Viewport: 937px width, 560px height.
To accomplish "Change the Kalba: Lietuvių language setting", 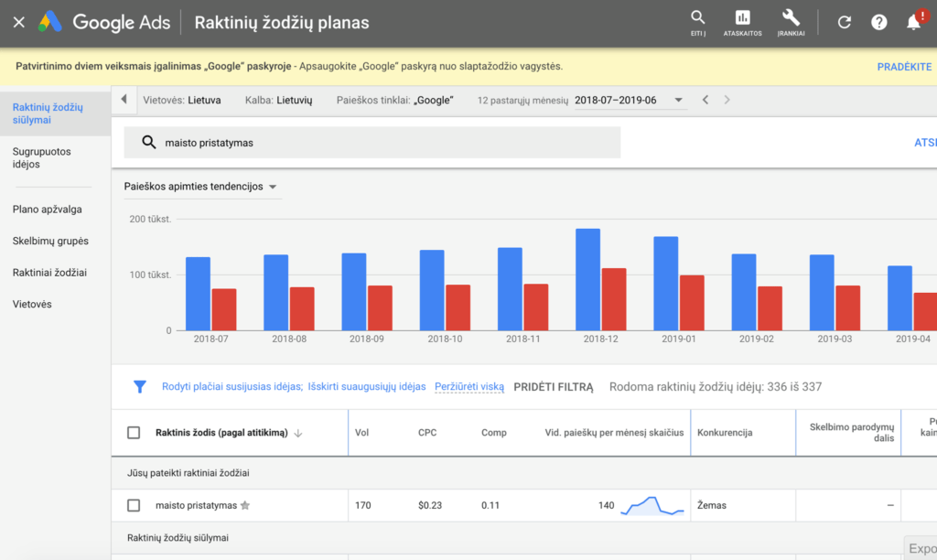I will (278, 101).
